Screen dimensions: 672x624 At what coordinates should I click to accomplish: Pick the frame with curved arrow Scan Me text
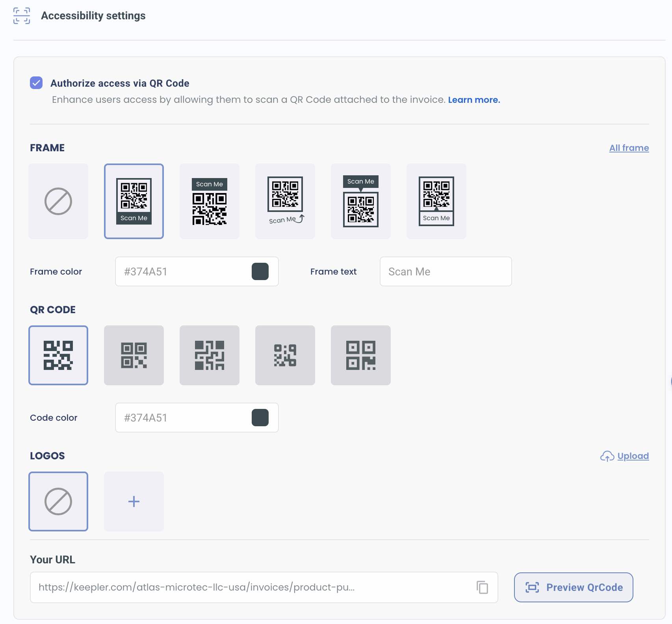click(285, 201)
